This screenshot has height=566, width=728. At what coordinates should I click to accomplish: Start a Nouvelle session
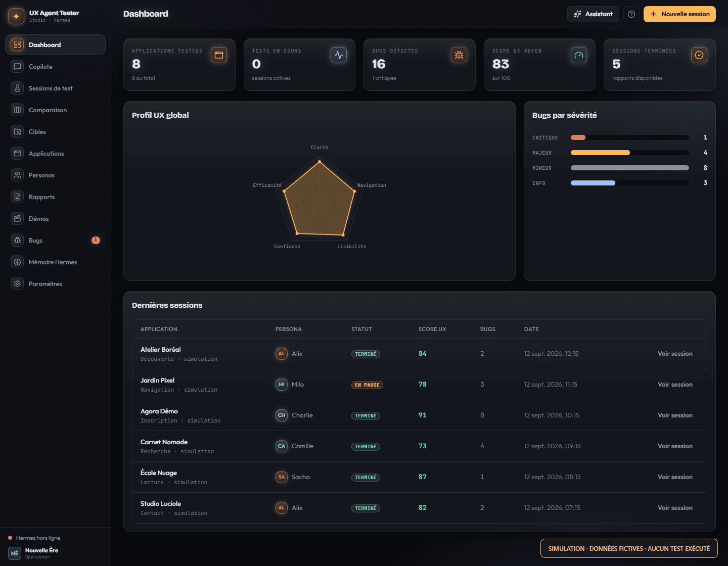(x=679, y=14)
